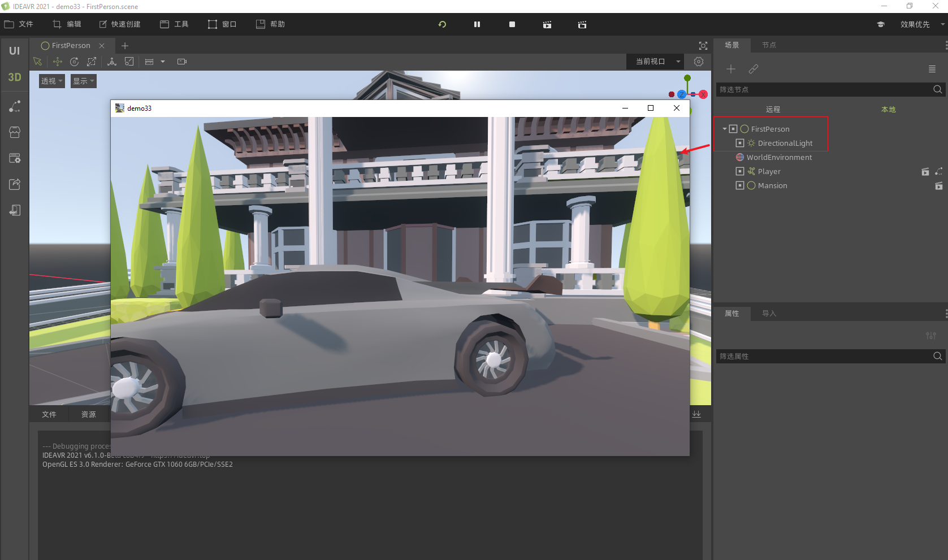The image size is (948, 560).
Task: Toggle DirectionalLight node visibility box
Action: 740,143
